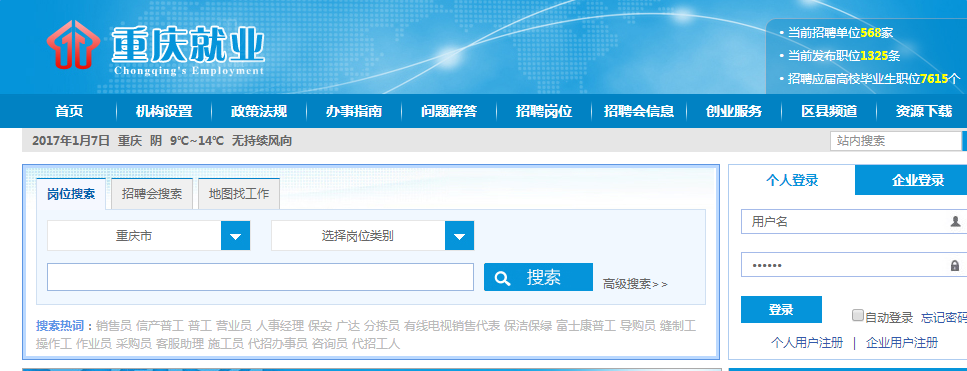This screenshot has height=371, width=967.
Task: Open 企业用户注册 link
Action: click(x=902, y=343)
